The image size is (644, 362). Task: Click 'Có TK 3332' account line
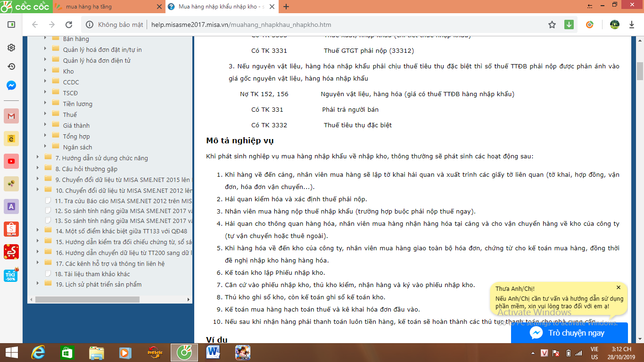pos(269,125)
